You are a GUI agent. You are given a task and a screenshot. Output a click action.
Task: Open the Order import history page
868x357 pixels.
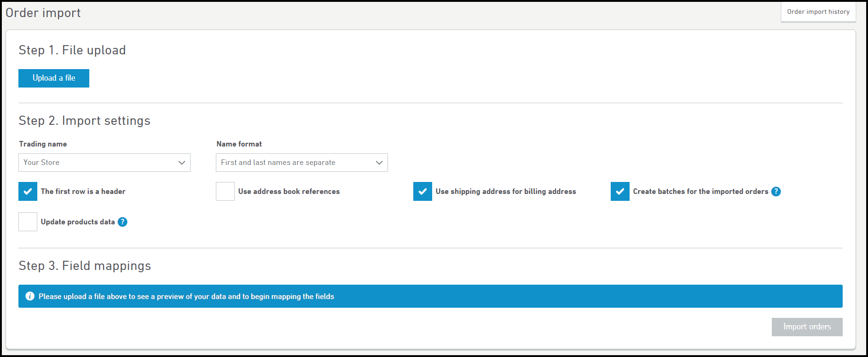coord(818,12)
